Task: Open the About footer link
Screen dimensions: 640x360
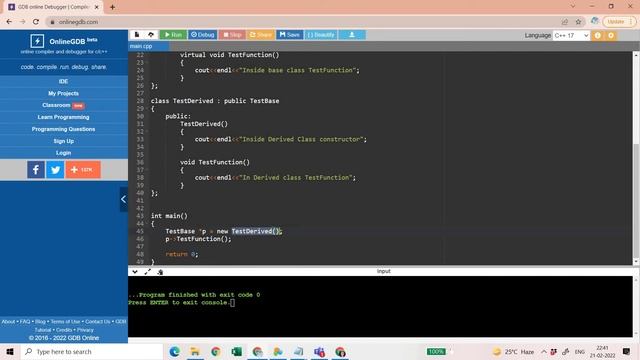Action: 8,322
